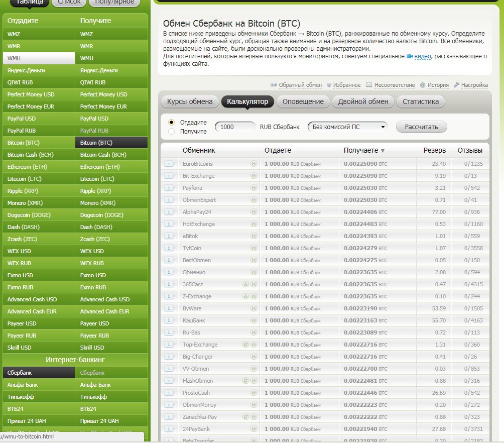Click the wrench icon beside Настройка

click(456, 85)
